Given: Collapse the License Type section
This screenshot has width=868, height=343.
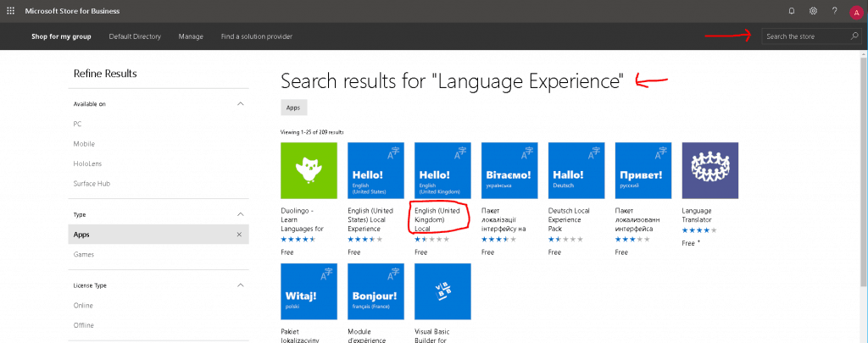Looking at the screenshot, I should click(240, 285).
